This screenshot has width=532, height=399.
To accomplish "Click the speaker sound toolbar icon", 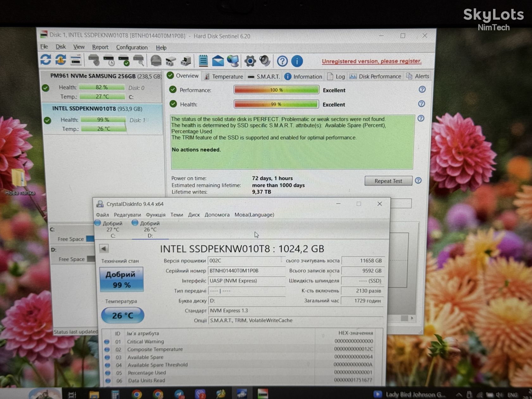I will (x=265, y=61).
